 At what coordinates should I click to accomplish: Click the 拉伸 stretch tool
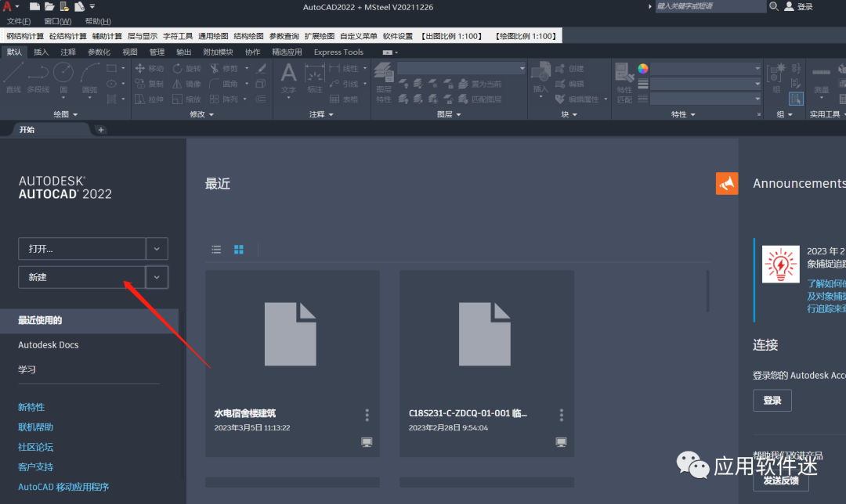150,99
